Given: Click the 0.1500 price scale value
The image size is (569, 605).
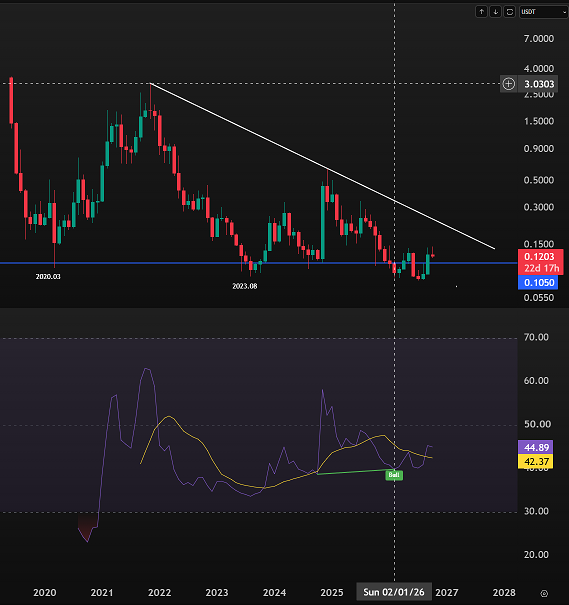Looking at the screenshot, I should [539, 244].
